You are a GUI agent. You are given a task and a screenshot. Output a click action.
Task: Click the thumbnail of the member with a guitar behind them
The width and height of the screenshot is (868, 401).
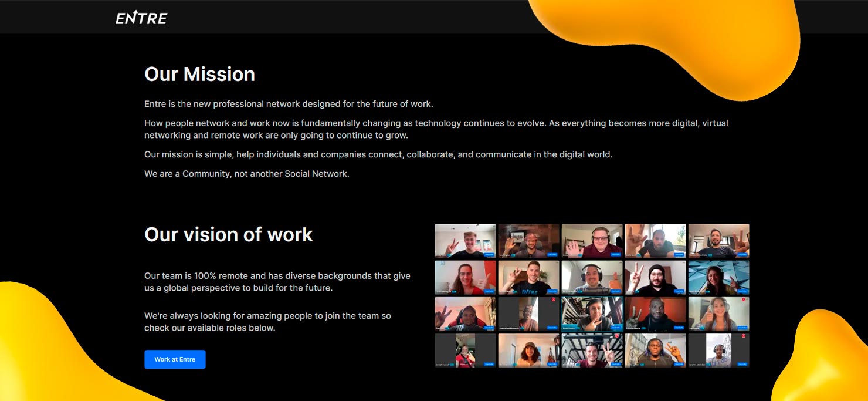(x=528, y=349)
